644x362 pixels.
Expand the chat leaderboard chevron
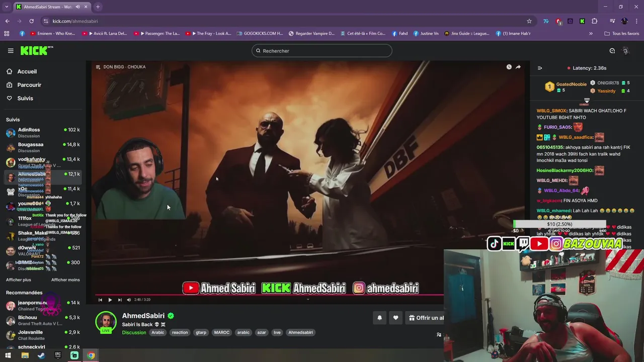coord(587,101)
